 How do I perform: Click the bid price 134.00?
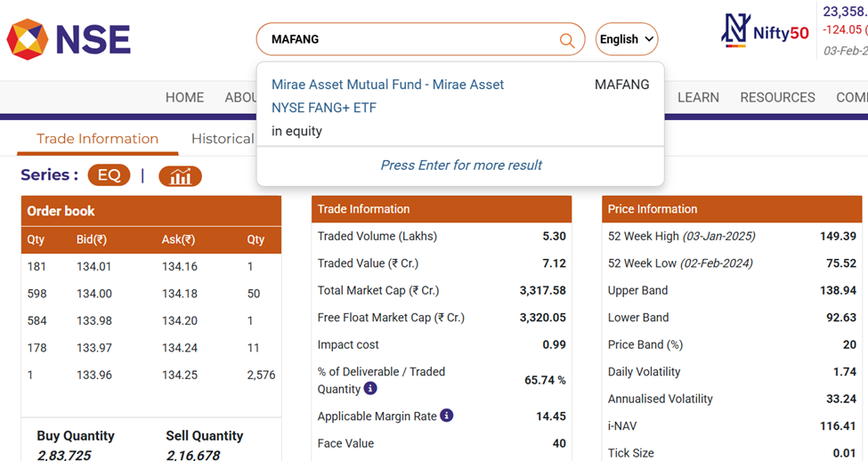(94, 294)
